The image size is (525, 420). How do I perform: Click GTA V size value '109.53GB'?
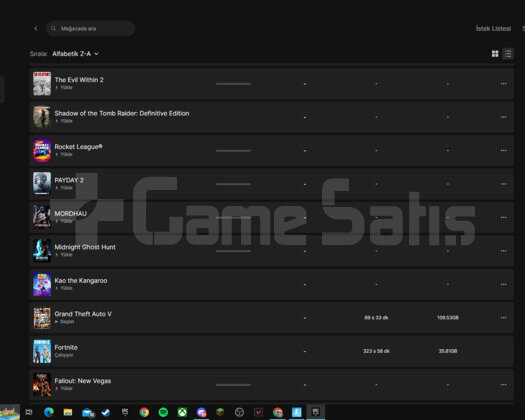click(448, 318)
